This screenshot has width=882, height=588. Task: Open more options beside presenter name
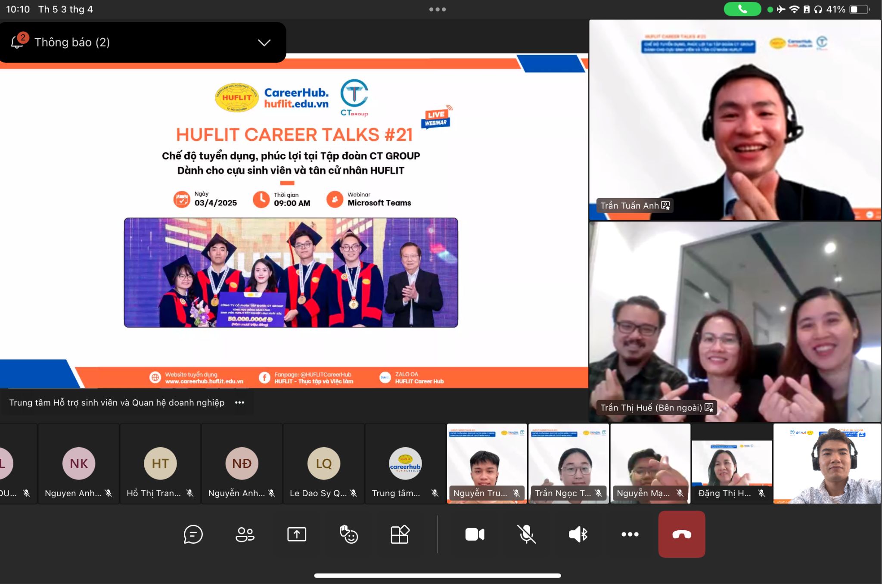[240, 402]
